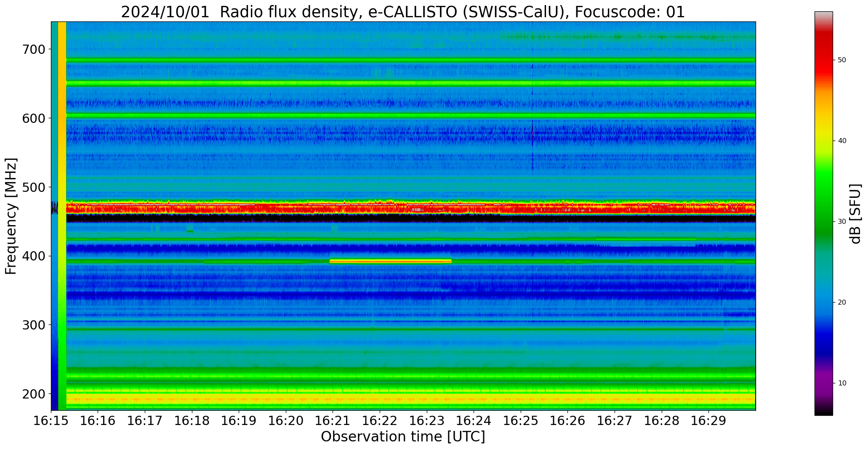Click the 16:22 time tick label
The height and width of the screenshot is (449, 868).
380,421
